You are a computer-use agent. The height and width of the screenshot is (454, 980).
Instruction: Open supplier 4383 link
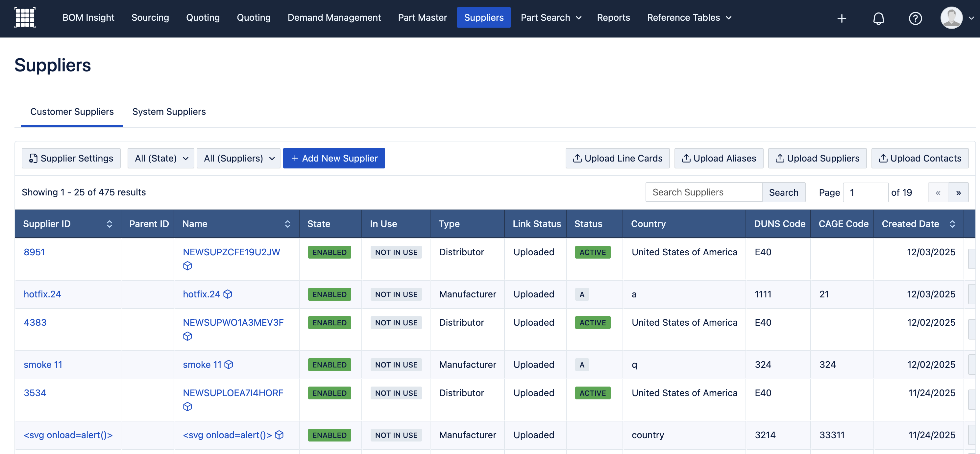35,322
